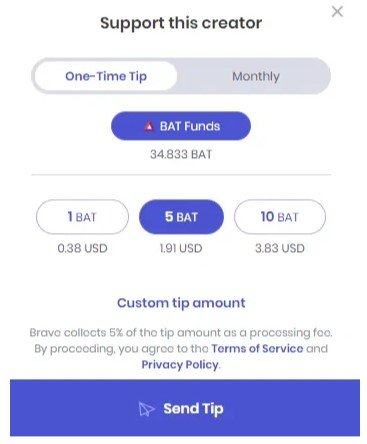Click the paper plane send icon
The image size is (367, 444).
coord(147,409)
